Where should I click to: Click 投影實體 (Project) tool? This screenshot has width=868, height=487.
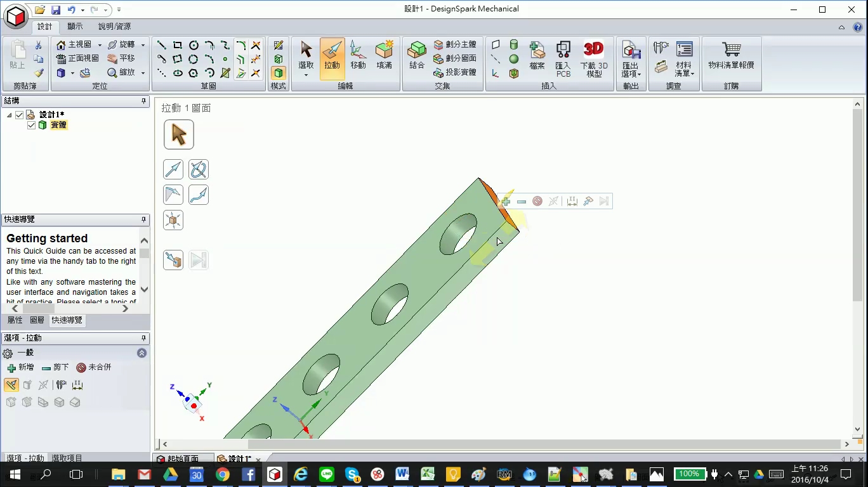click(x=455, y=72)
